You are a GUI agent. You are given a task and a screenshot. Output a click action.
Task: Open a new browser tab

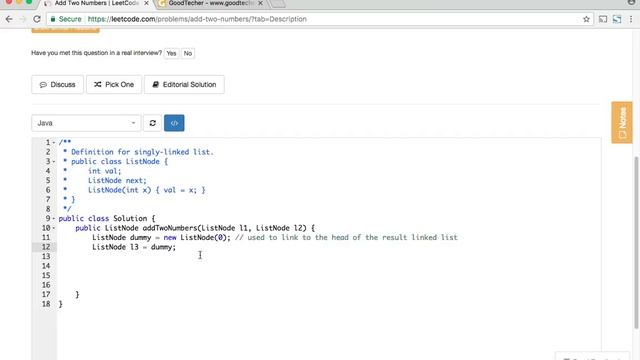click(278, 3)
